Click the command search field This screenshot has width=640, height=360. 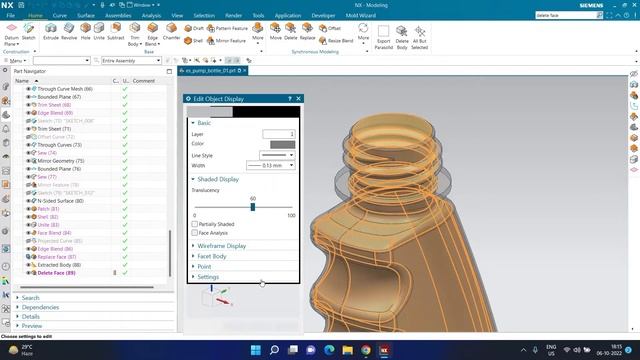click(x=566, y=15)
